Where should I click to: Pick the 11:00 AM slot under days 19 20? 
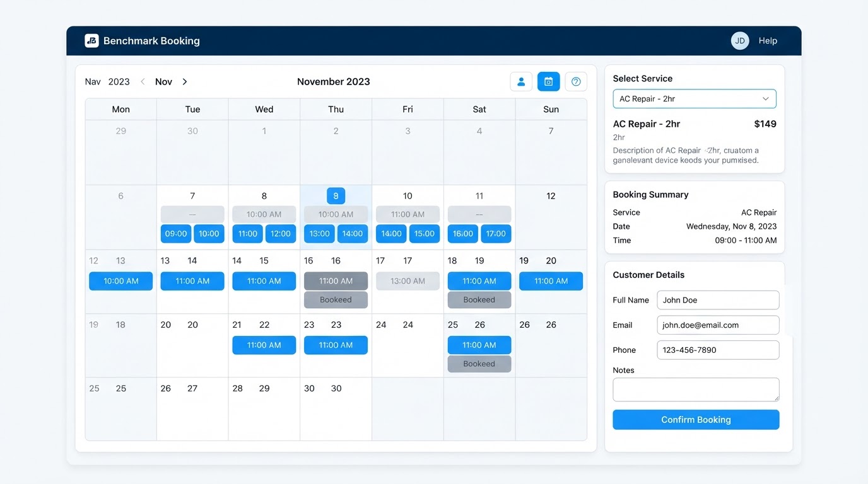coord(551,281)
